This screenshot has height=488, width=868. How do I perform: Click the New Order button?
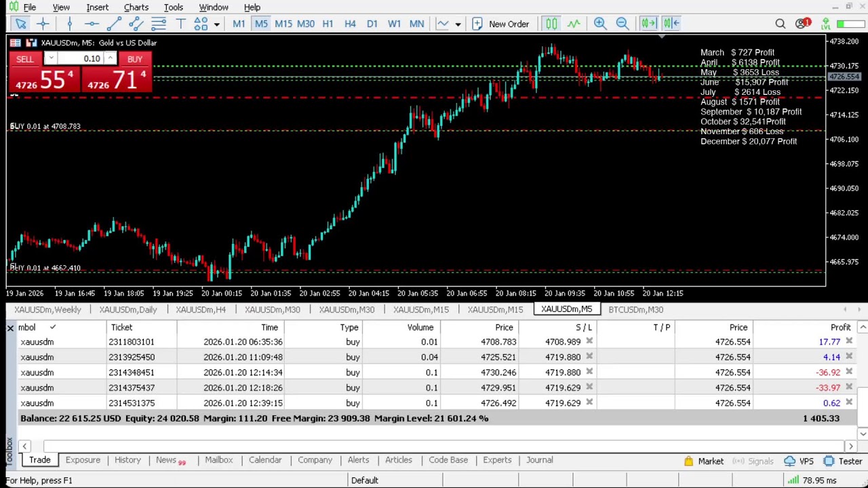[500, 24]
